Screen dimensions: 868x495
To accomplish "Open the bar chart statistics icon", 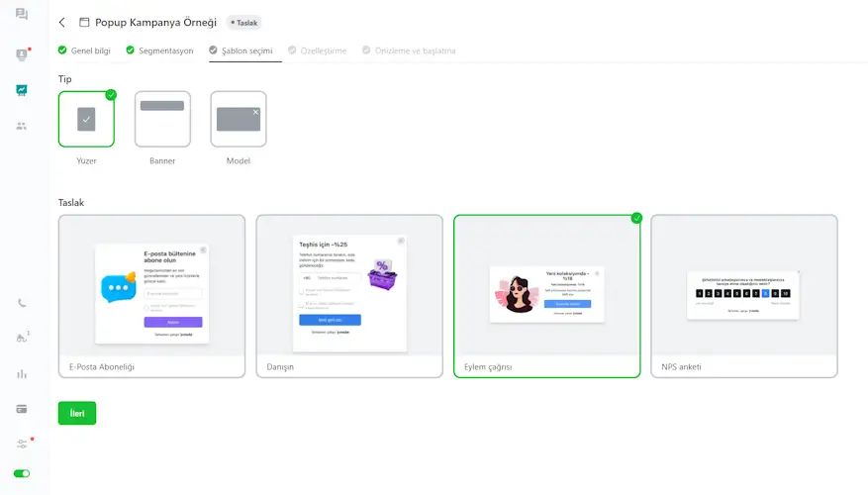I will click(x=22, y=374).
